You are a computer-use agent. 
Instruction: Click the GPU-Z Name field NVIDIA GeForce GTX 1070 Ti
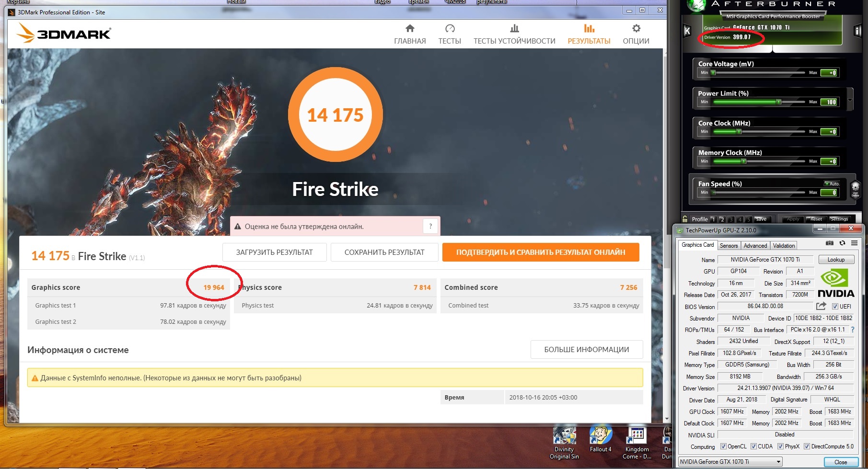coord(765,260)
